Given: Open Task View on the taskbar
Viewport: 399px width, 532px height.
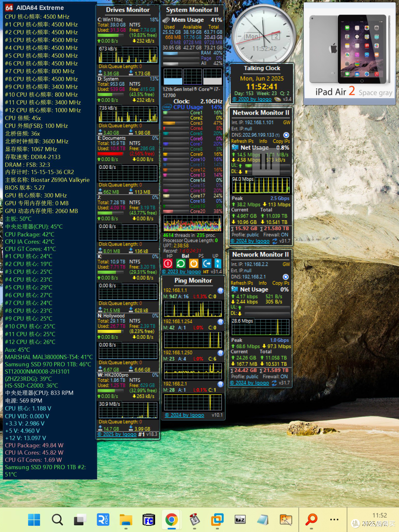Looking at the screenshot, I should point(79,520).
